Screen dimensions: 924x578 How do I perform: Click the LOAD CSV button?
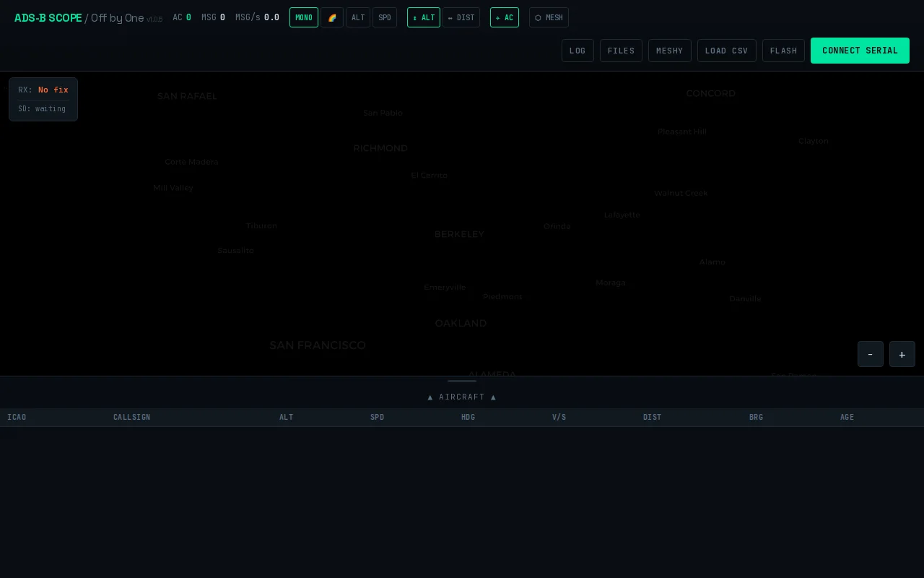click(727, 51)
